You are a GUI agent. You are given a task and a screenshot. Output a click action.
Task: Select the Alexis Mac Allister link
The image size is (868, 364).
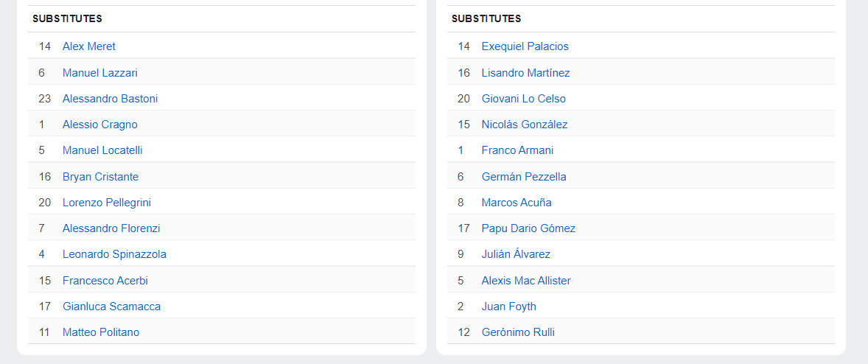pyautogui.click(x=526, y=281)
